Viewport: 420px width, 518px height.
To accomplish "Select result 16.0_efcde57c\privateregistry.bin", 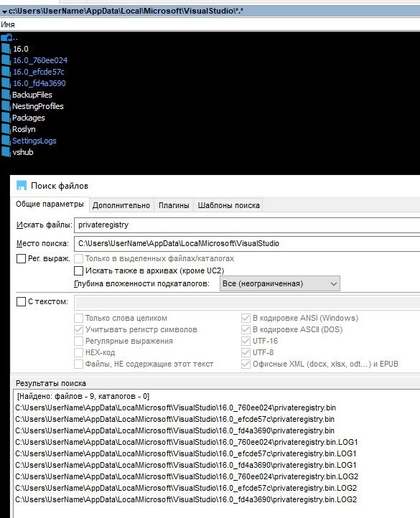I will 174,419.
